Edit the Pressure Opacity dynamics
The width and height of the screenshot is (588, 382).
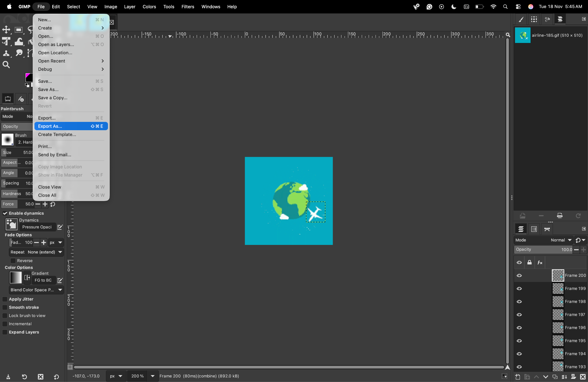click(x=60, y=227)
